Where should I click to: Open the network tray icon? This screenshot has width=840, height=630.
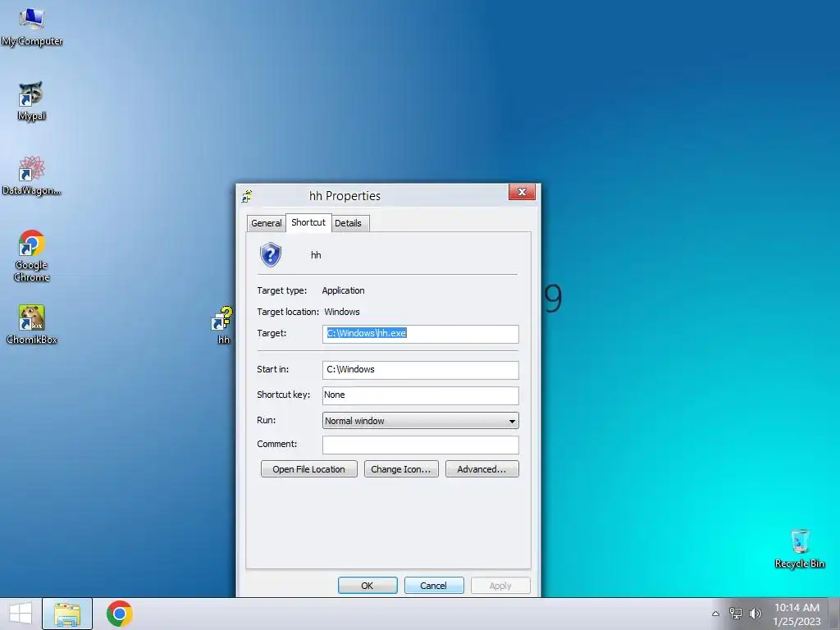click(x=736, y=614)
